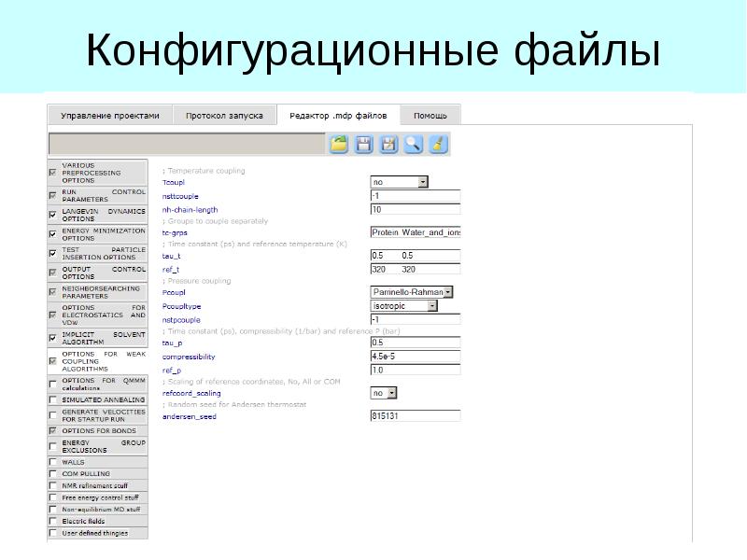This screenshot has height=560, width=747.
Task: Expand the Pcoupl Parrinello-Rahman dropdown
Action: [448, 292]
